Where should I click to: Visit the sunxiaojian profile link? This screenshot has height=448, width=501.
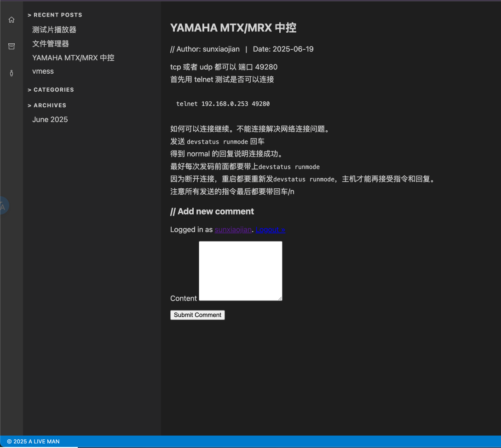pyautogui.click(x=233, y=230)
